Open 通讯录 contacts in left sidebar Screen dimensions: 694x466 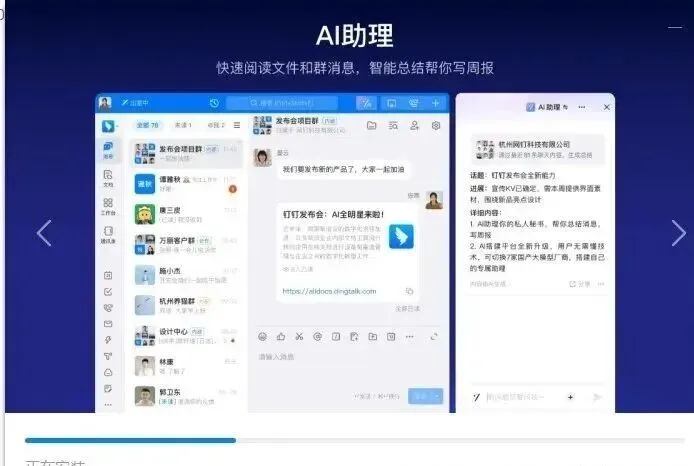(x=108, y=235)
